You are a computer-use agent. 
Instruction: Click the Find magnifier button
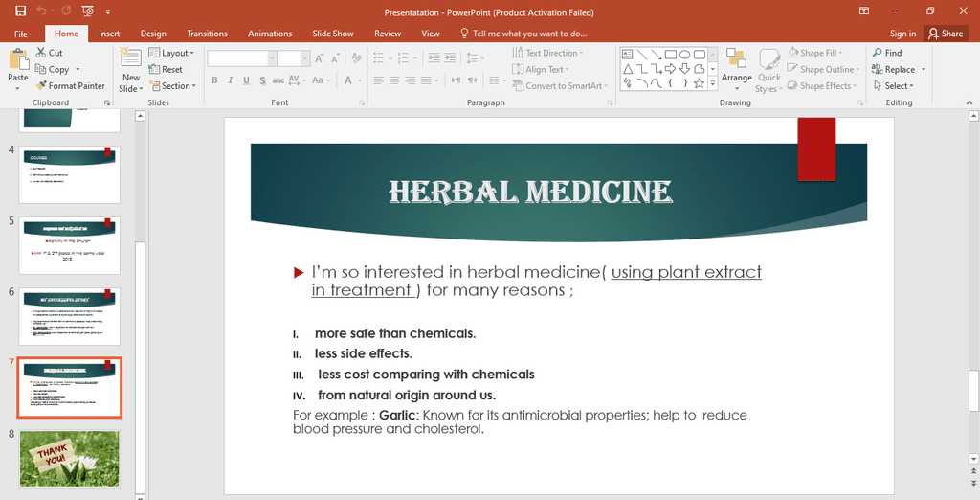pyautogui.click(x=886, y=53)
